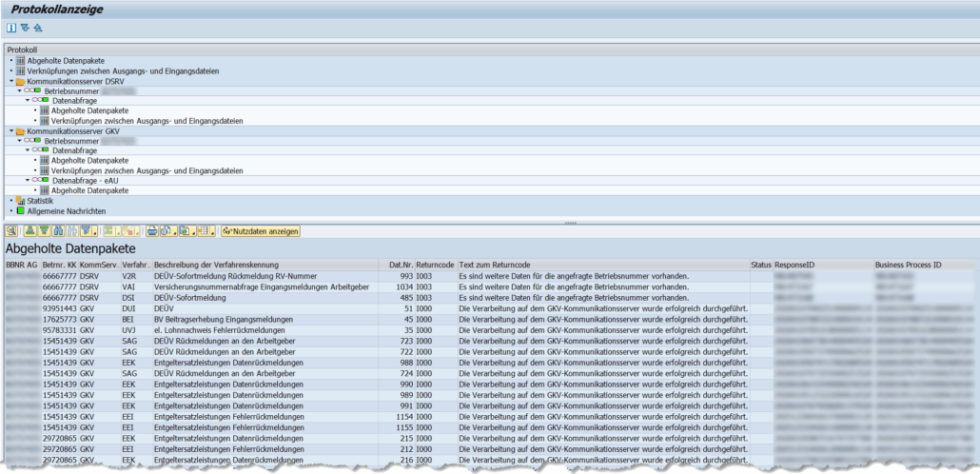Screen dimensions: 980x474
Task: Click the Find binoculars icon
Action: 58,231
